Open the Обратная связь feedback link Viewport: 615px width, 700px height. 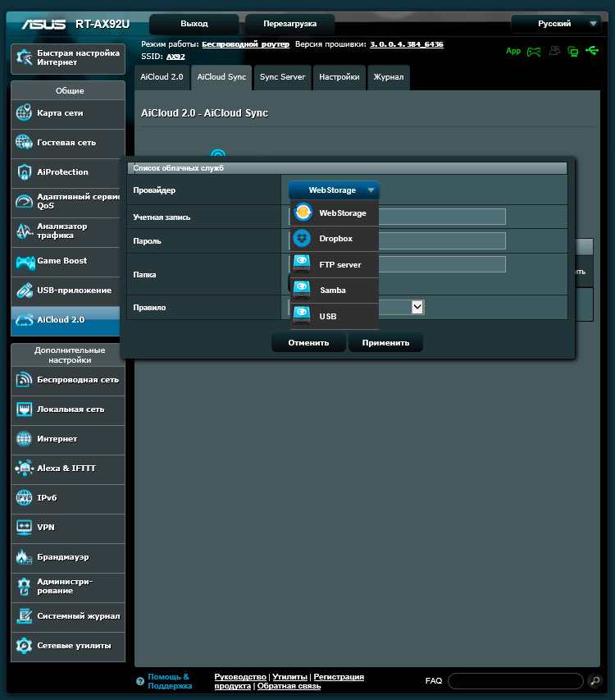[x=289, y=686]
